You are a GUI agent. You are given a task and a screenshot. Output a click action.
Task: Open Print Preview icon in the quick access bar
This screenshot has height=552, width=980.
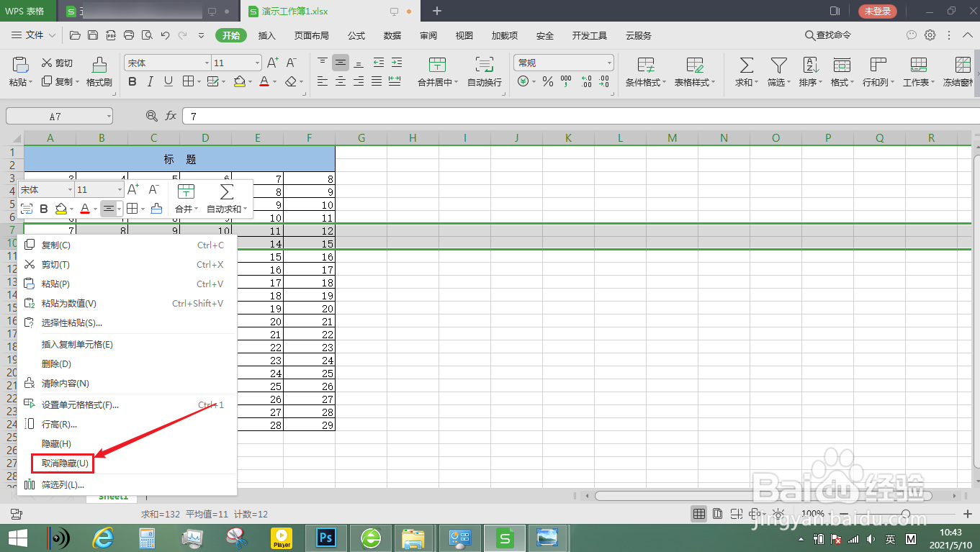(x=147, y=35)
